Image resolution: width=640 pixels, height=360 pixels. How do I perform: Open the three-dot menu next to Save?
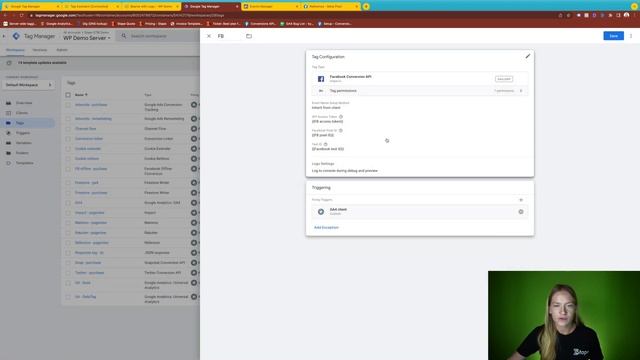631,36
